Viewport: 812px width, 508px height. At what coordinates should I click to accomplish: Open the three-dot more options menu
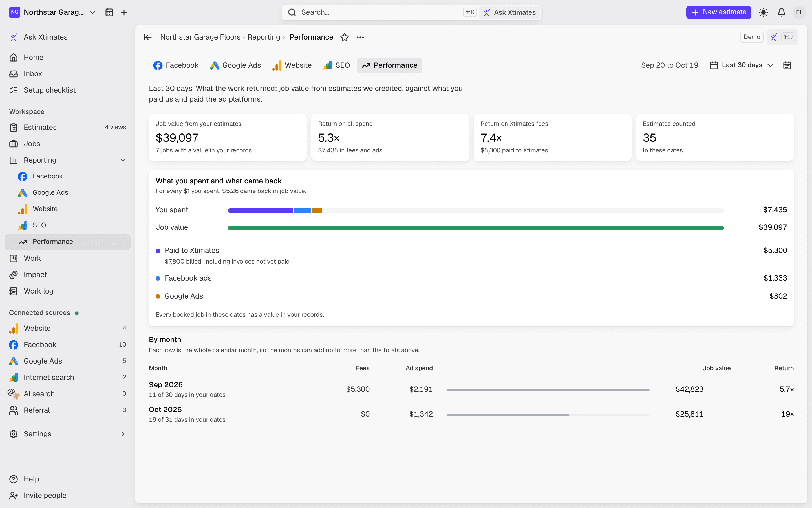[360, 37]
